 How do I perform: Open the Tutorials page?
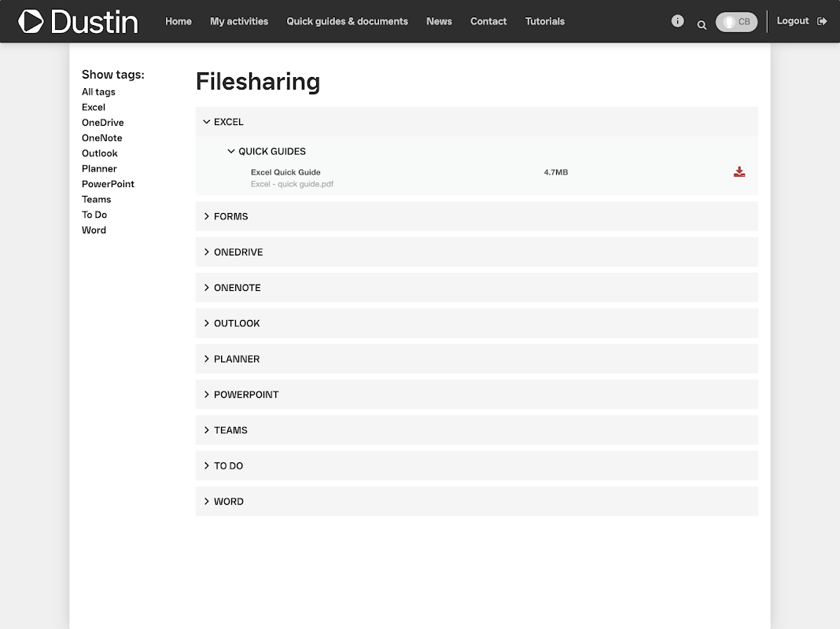tap(545, 21)
